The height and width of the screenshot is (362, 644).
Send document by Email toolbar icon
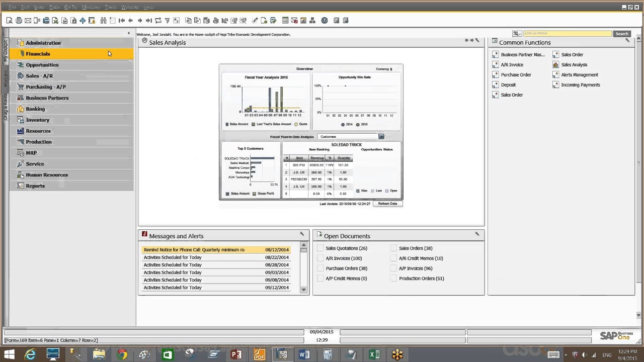[28, 21]
